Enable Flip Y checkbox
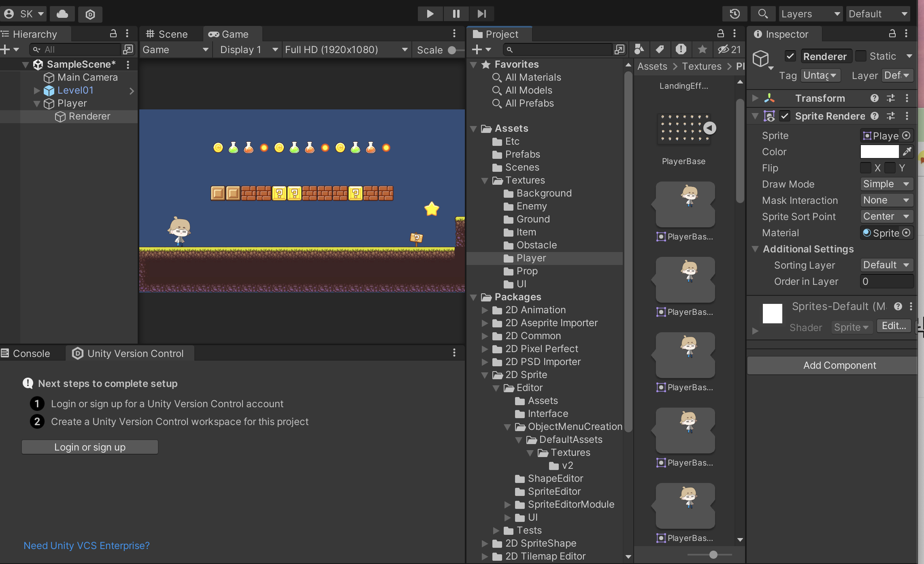The height and width of the screenshot is (564, 924). click(890, 168)
